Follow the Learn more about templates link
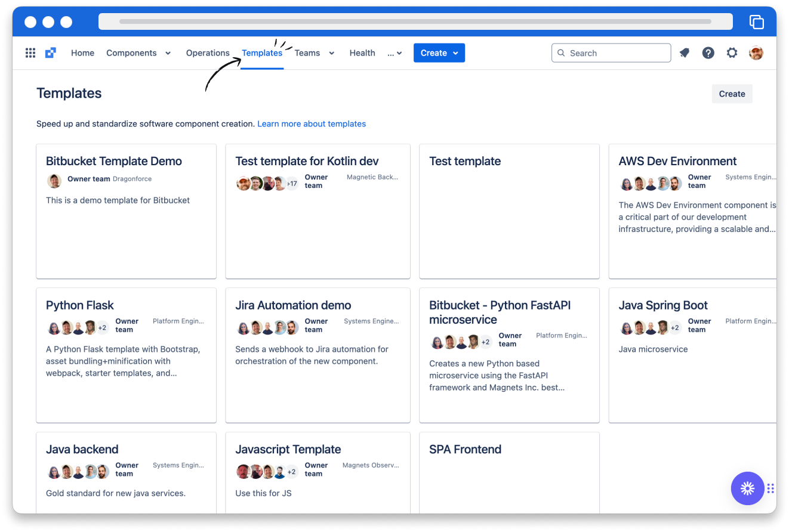The image size is (789, 532). click(x=312, y=124)
